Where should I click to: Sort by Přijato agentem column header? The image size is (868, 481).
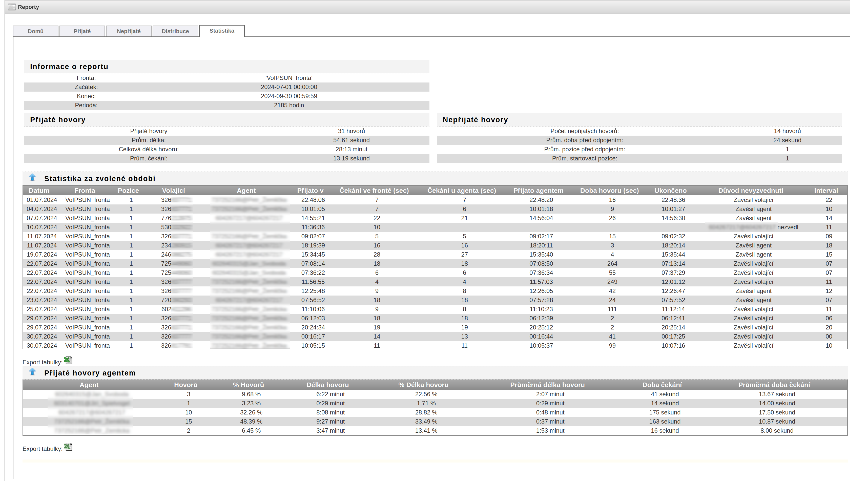[539, 191]
